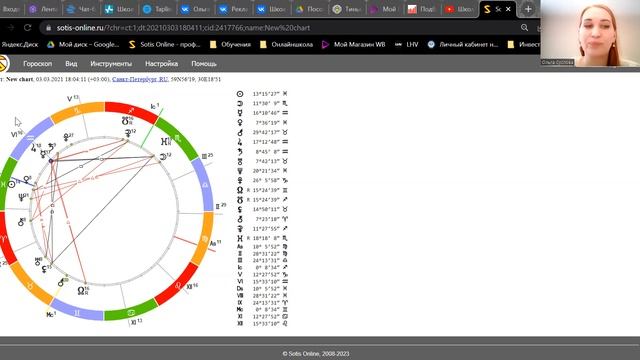Click the Moon glyph on the chart wheel
Viewport: 640px width, 360px height.
tap(163, 157)
